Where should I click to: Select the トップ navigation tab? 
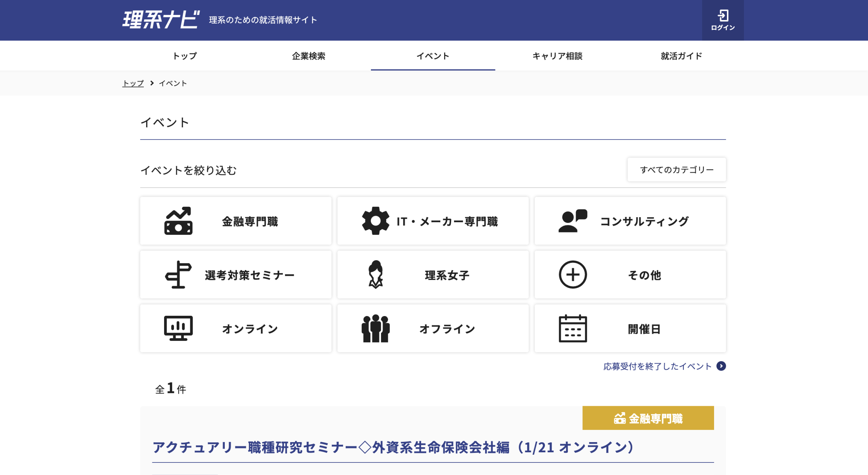pos(185,56)
